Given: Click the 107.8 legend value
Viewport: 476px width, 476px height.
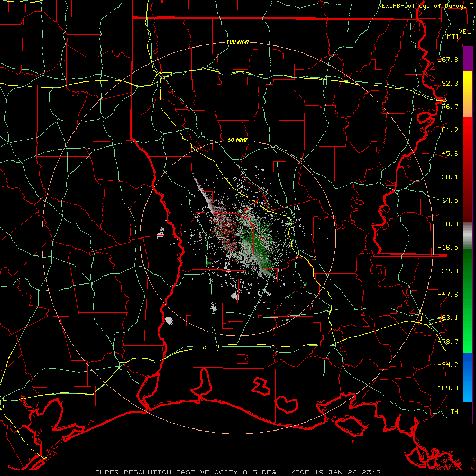Looking at the screenshot, I should coord(448,59).
